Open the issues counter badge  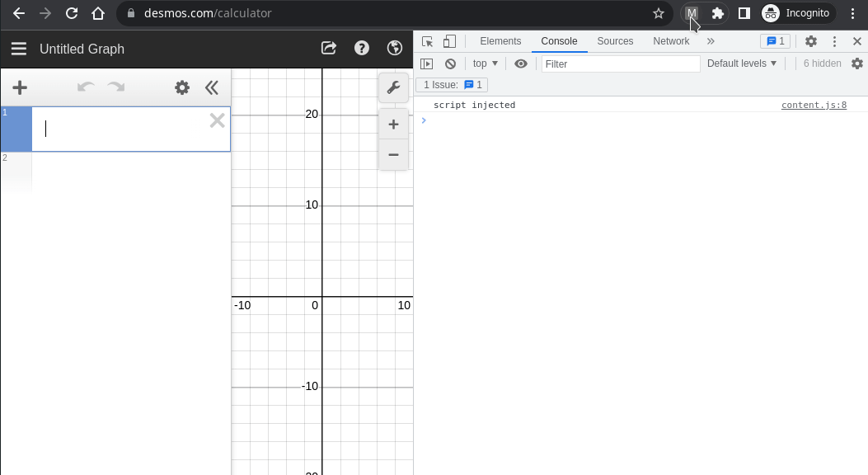(x=775, y=41)
